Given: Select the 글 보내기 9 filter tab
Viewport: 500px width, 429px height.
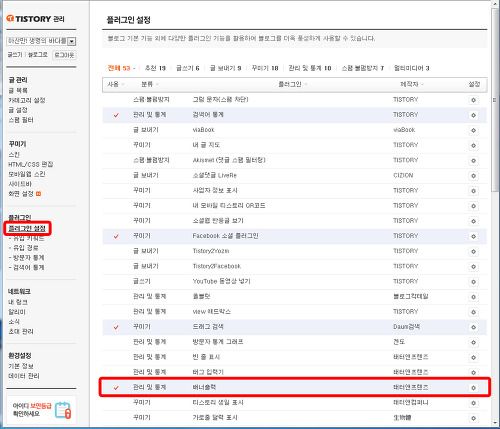Looking at the screenshot, I should [225, 68].
